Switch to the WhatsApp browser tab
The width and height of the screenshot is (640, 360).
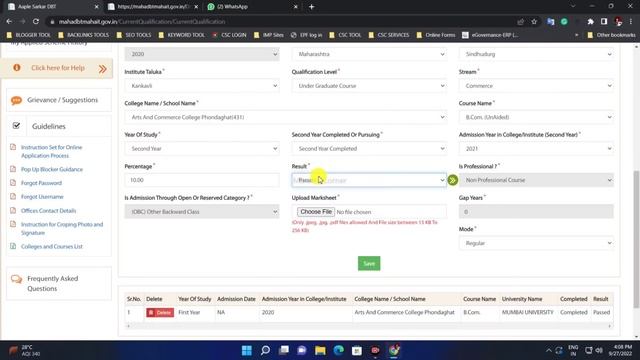(252, 7)
